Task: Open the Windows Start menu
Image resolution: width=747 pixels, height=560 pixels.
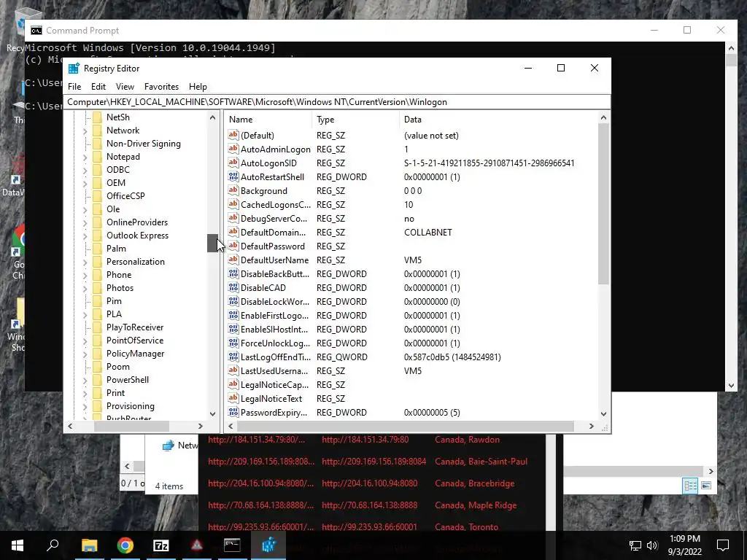Action: 18,545
